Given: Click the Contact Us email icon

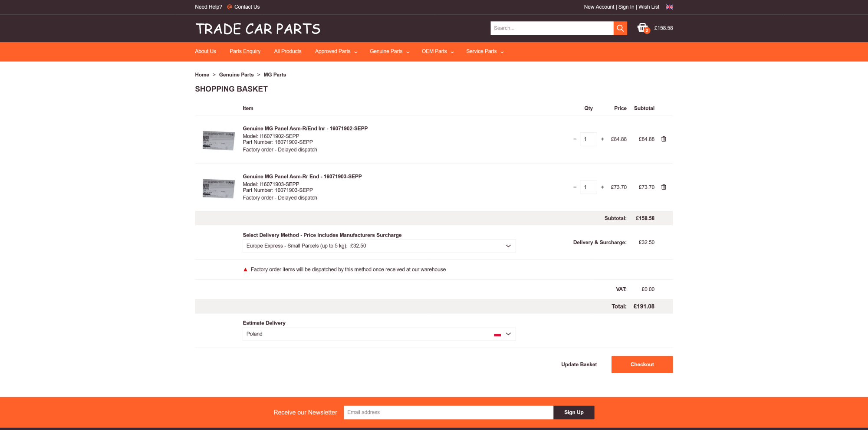Looking at the screenshot, I should coord(230,7).
